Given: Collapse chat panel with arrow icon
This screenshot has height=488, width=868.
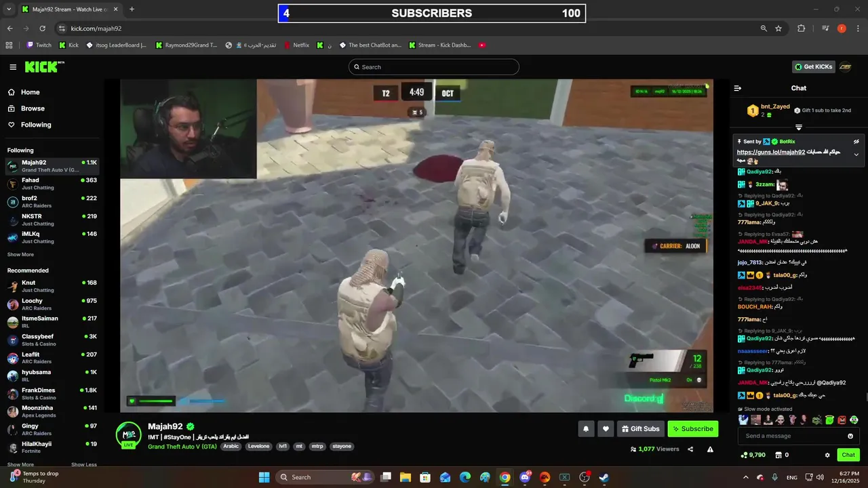Looking at the screenshot, I should [x=738, y=88].
